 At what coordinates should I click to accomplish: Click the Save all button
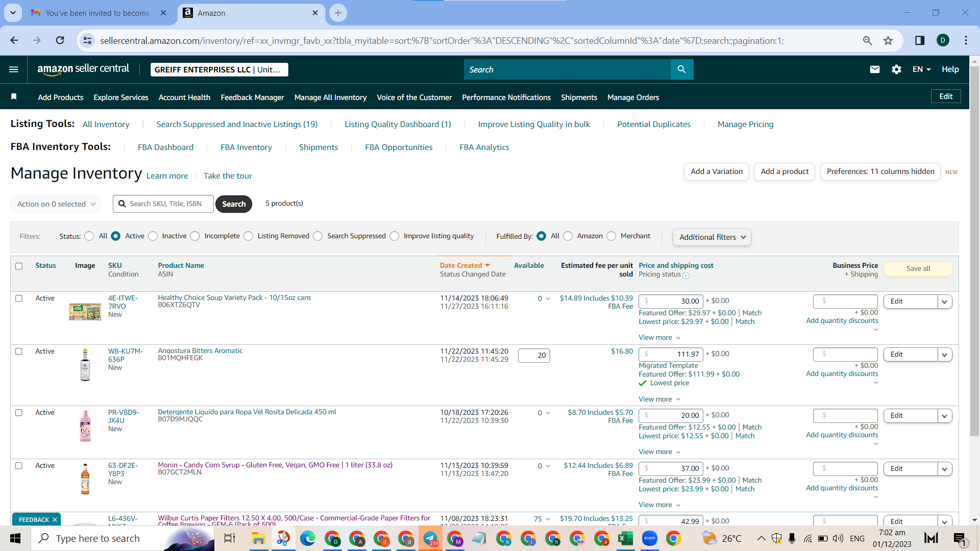[918, 269]
